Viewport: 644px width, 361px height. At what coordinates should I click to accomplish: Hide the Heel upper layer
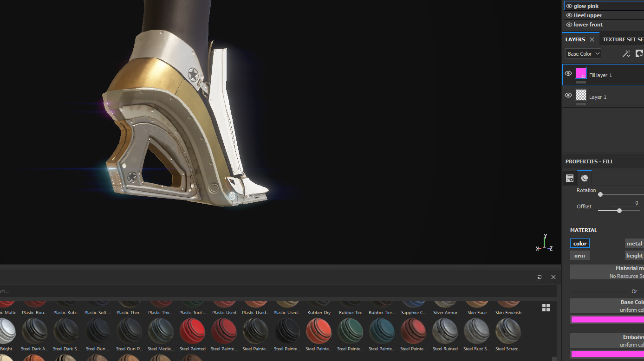click(569, 15)
